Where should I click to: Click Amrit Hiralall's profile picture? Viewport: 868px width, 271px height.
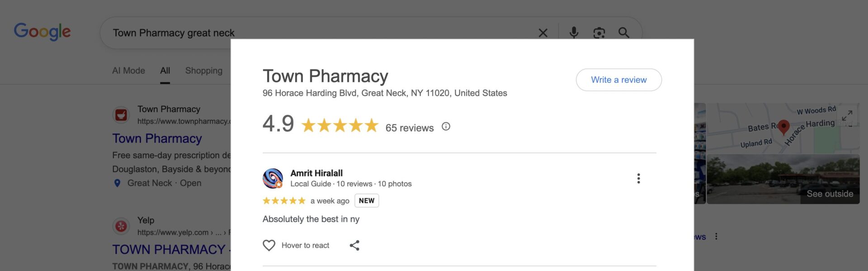[273, 178]
